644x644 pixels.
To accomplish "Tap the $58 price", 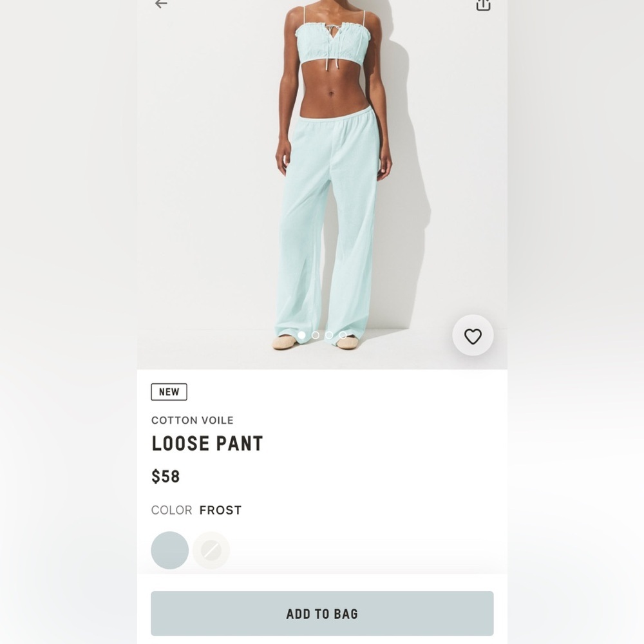I will [x=166, y=477].
